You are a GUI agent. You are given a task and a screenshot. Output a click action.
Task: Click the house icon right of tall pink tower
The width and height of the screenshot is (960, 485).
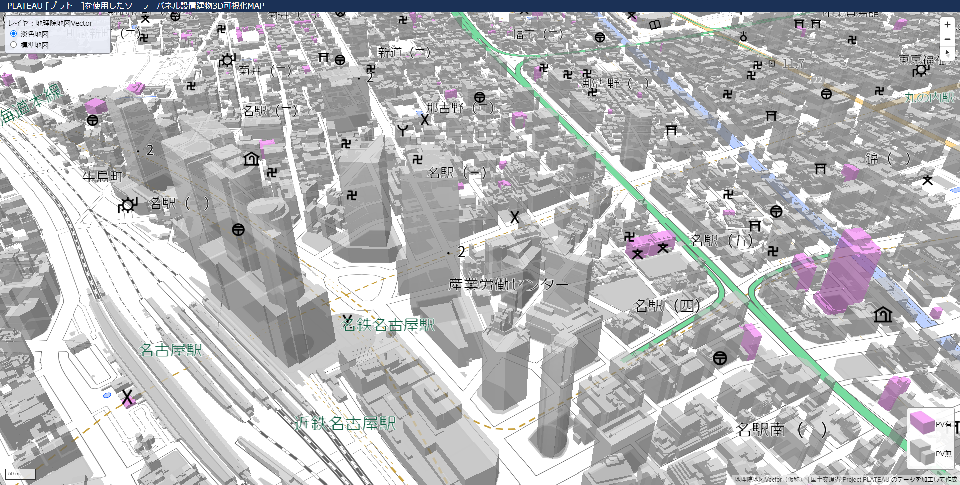(883, 315)
